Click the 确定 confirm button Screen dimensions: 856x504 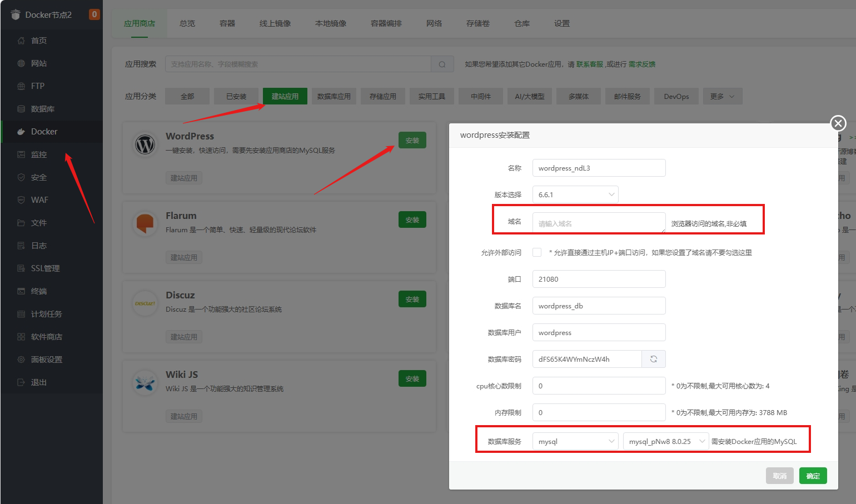(813, 476)
